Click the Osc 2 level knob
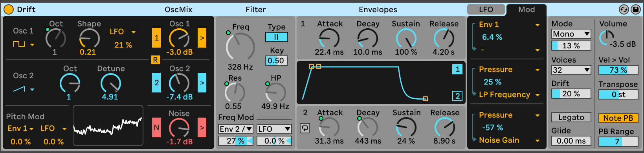Viewport: 644px width, 153px height. pyautogui.click(x=179, y=83)
